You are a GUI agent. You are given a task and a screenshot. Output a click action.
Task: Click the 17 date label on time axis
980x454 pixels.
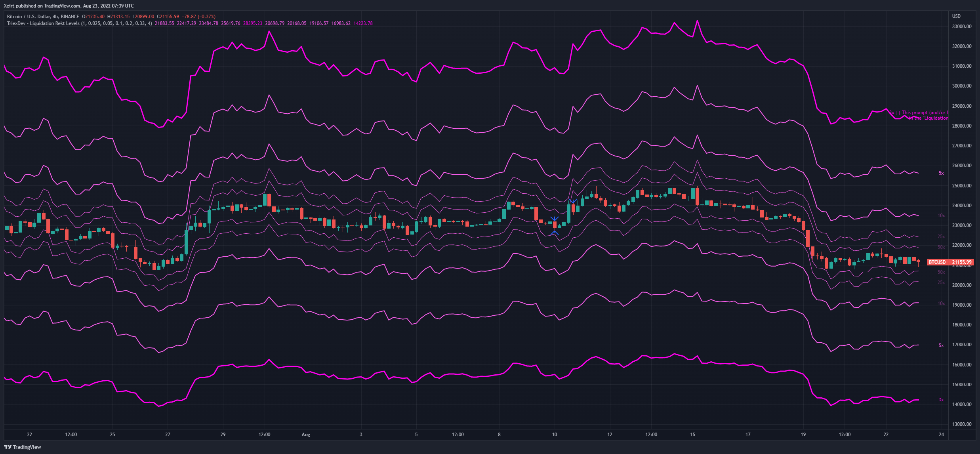(748, 435)
